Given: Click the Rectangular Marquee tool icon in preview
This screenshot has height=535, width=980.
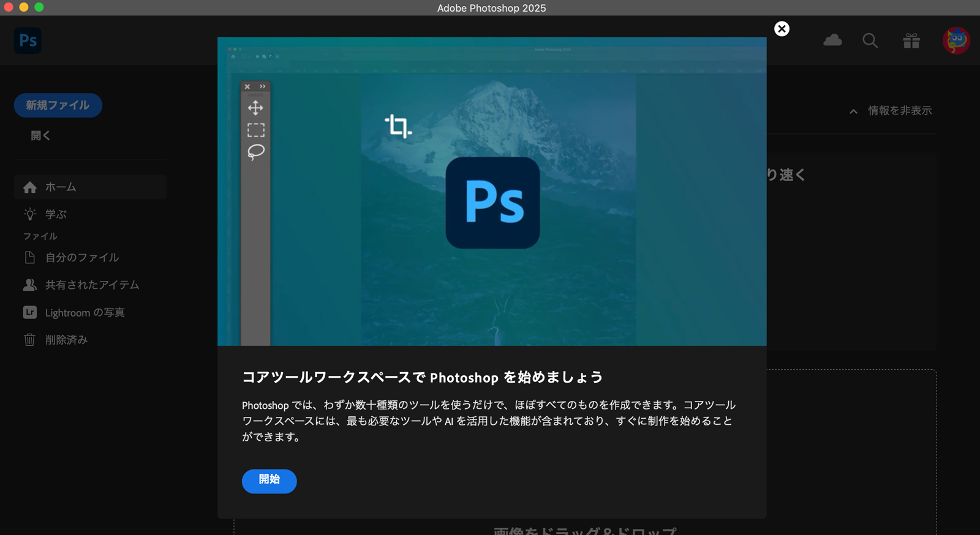Looking at the screenshot, I should click(255, 130).
